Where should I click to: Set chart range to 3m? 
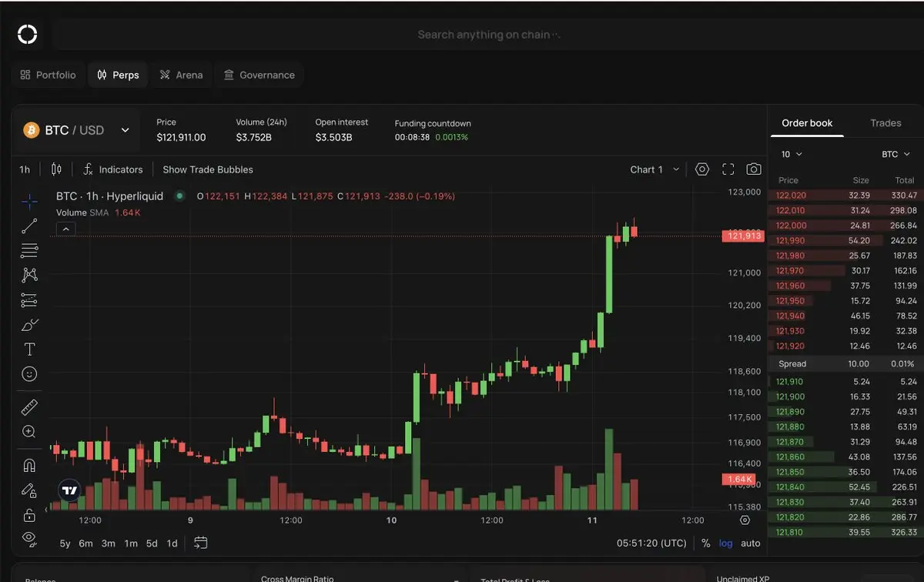pyautogui.click(x=108, y=544)
